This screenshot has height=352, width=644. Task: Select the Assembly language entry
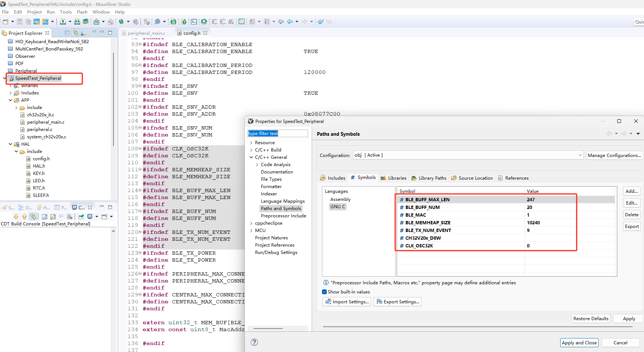[x=340, y=199]
